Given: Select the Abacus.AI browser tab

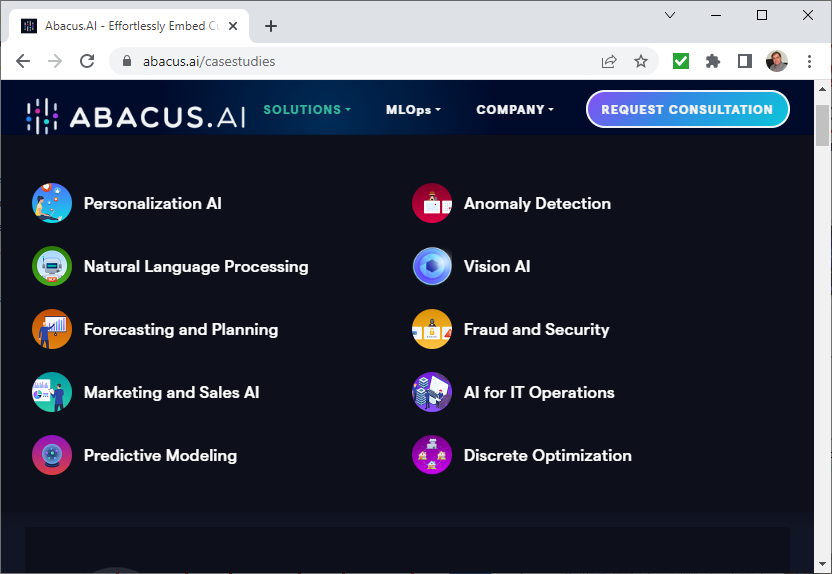Looking at the screenshot, I should pyautogui.click(x=129, y=26).
